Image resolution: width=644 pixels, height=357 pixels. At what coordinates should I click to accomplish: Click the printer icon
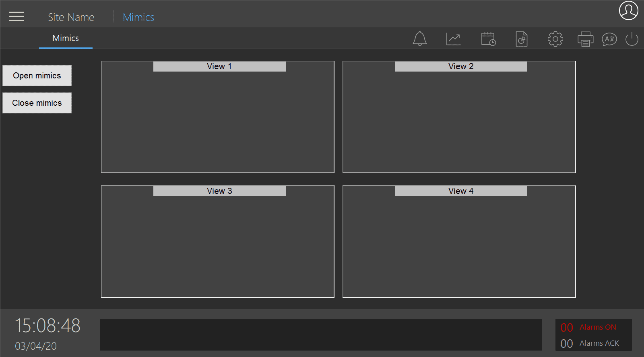pyautogui.click(x=585, y=39)
